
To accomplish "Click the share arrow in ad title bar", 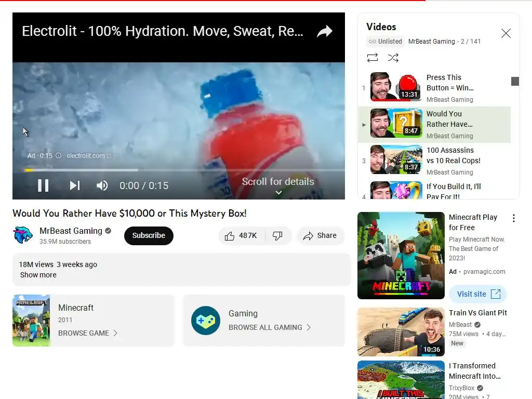I will [325, 31].
